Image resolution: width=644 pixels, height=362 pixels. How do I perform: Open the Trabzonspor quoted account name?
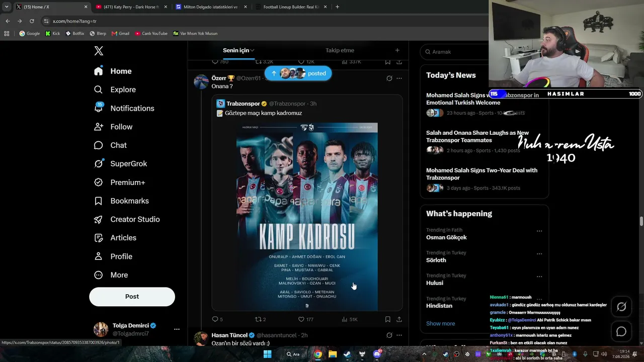[243, 104]
